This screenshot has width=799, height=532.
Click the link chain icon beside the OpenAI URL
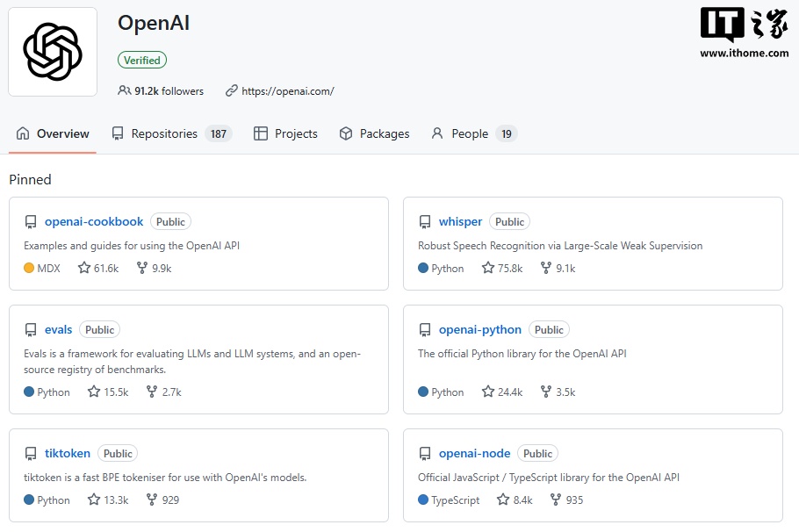[231, 90]
